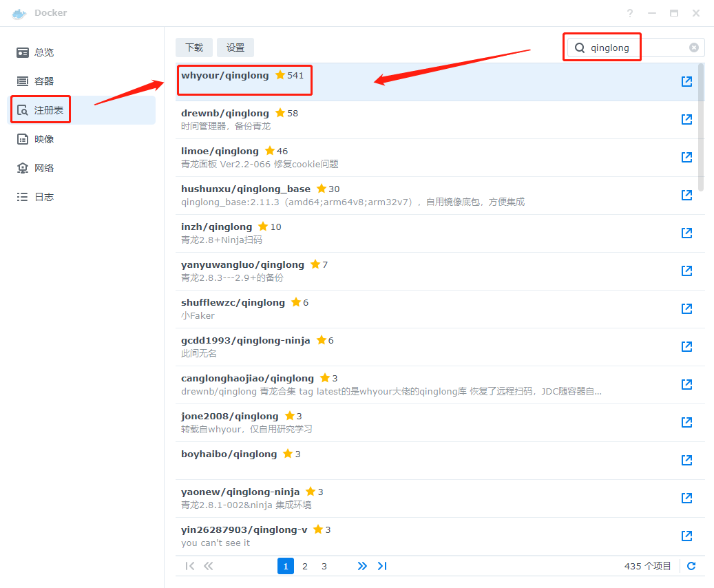The width and height of the screenshot is (714, 588).
Task: Go to the last page of results
Action: click(x=382, y=566)
